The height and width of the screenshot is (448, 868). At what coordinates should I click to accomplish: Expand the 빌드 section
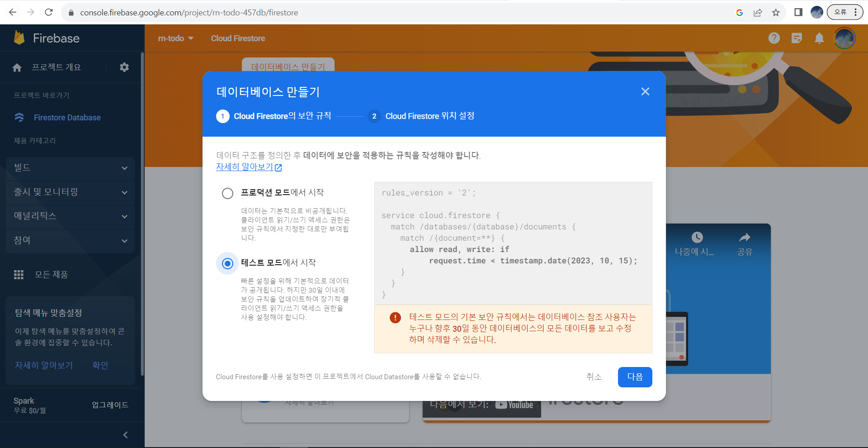[71, 168]
